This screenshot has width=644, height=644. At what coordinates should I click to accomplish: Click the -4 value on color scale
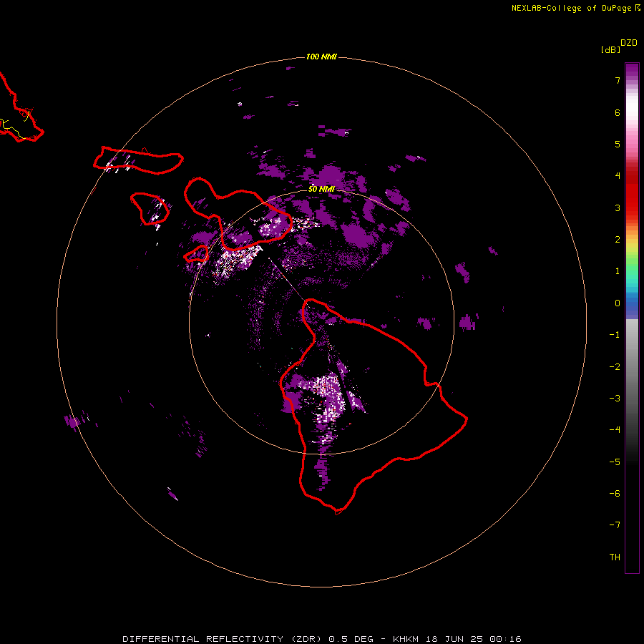click(x=615, y=430)
